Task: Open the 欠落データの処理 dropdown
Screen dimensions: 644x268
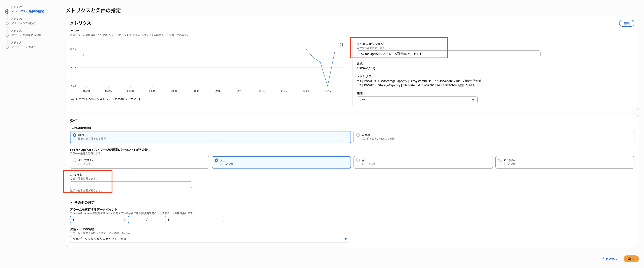Action: tap(210, 239)
